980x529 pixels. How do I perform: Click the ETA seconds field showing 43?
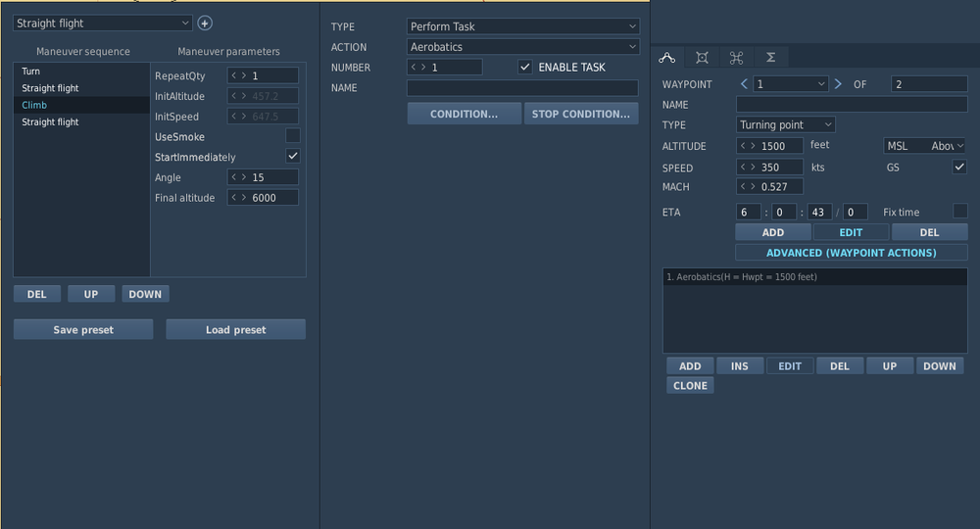tap(819, 212)
